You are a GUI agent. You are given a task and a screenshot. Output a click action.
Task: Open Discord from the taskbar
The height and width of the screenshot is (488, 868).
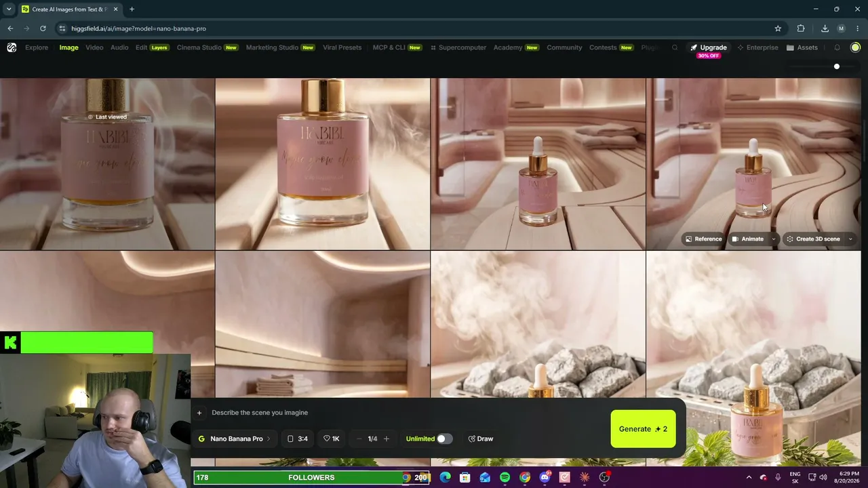tap(545, 477)
